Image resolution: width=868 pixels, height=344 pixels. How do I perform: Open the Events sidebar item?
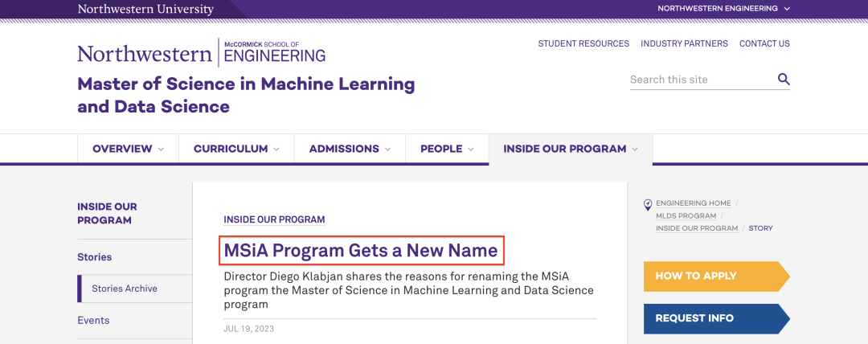click(93, 320)
